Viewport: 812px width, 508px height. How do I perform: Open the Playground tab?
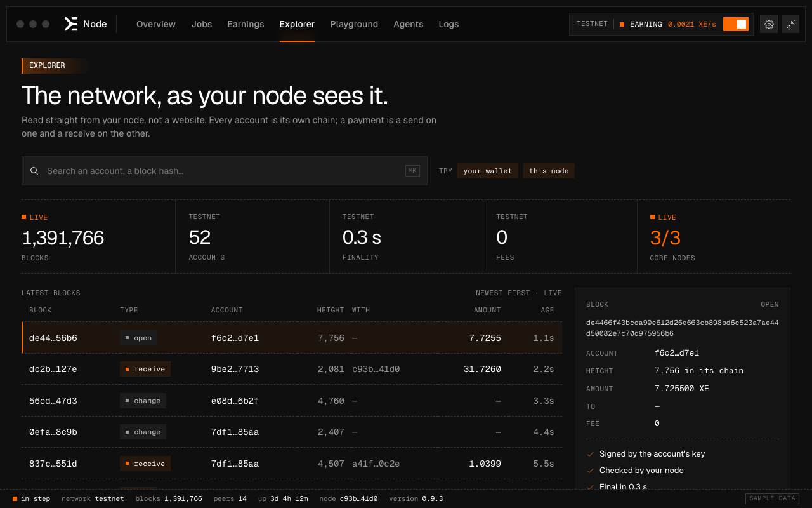pos(354,24)
